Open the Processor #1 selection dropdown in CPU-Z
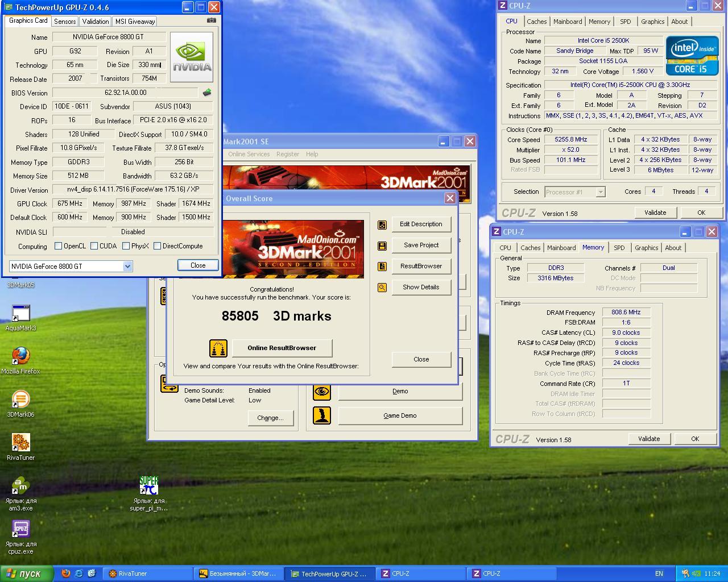The height and width of the screenshot is (582, 728). (x=601, y=192)
